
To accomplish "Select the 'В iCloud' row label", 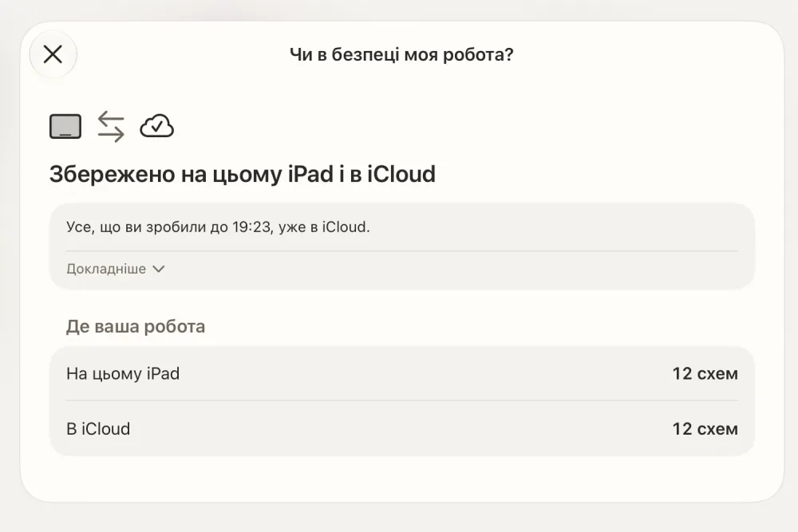I will (98, 429).
